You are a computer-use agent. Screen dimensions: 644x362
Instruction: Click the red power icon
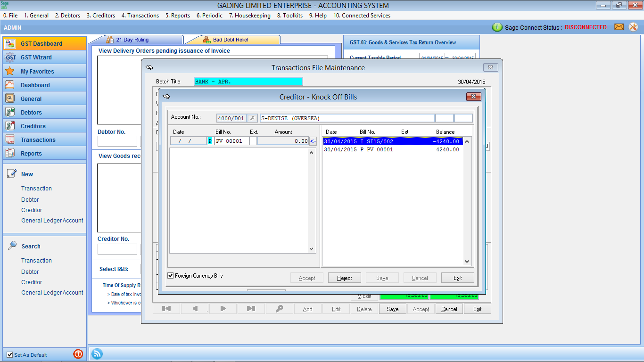(78, 354)
